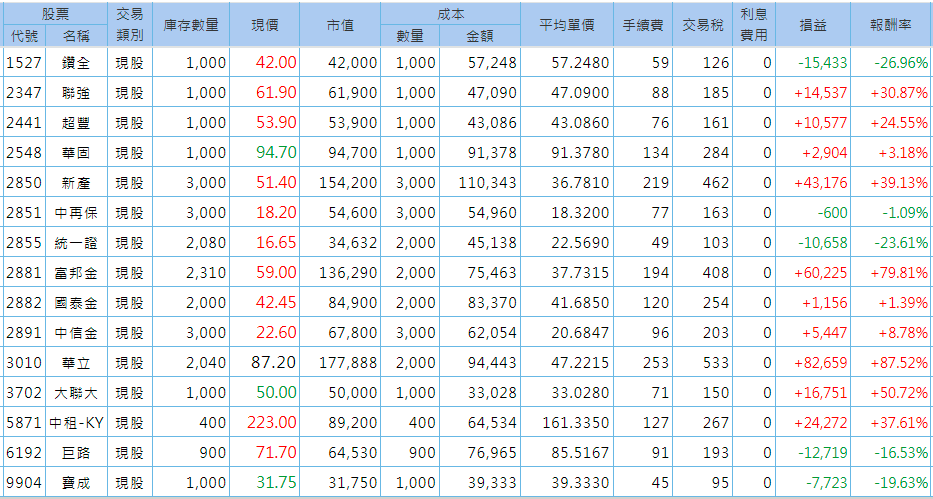This screenshot has width=933, height=499.
Task: Click current price 223.00
Action: 272,423
